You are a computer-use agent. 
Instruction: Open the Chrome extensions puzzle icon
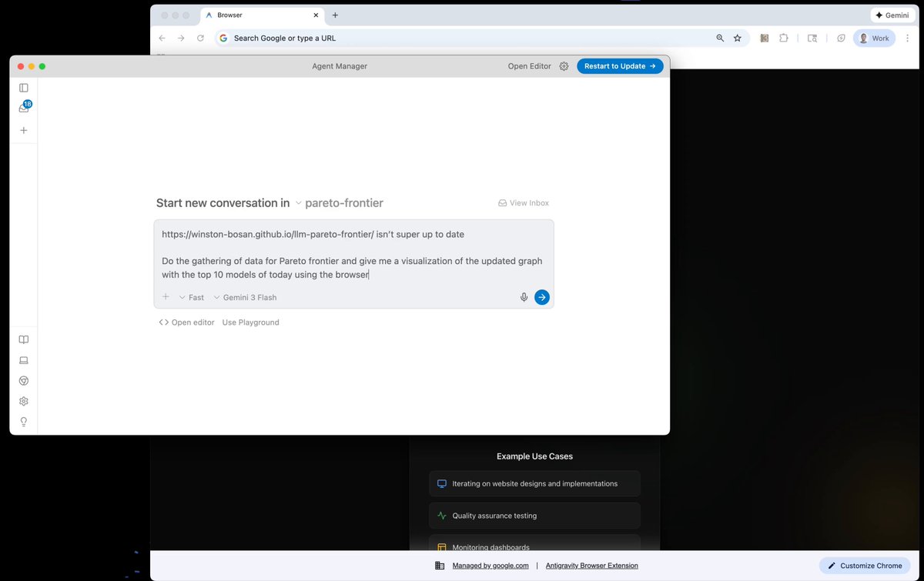click(784, 38)
